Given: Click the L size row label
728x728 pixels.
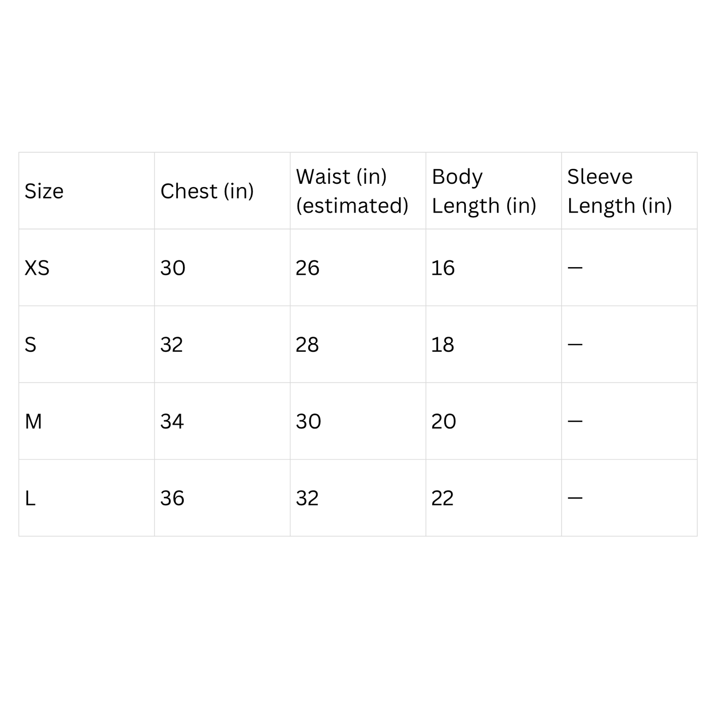Looking at the screenshot, I should click(30, 499).
